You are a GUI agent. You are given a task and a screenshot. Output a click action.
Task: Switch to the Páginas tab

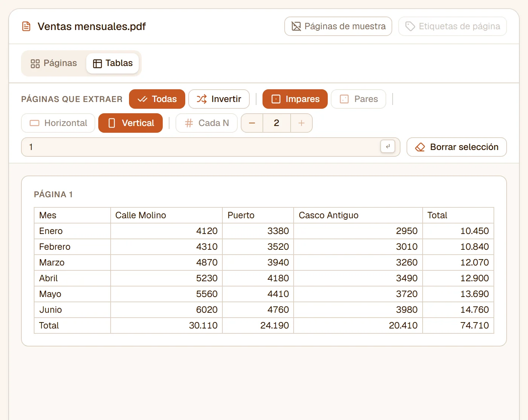54,63
